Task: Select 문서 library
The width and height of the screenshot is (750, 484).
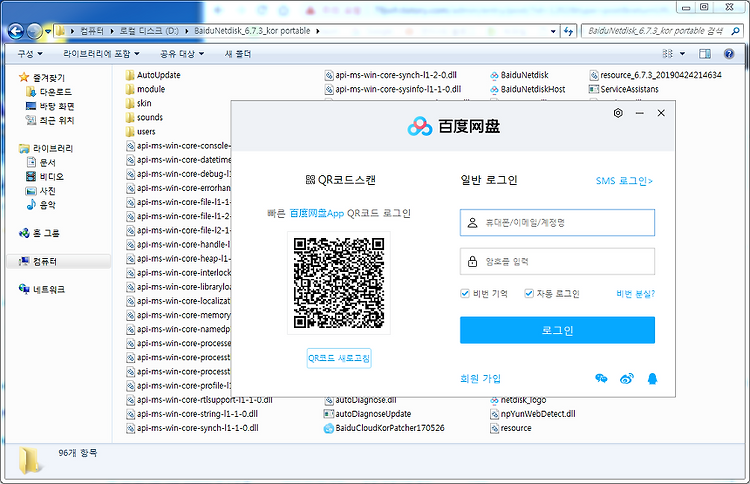Action: [x=41, y=163]
